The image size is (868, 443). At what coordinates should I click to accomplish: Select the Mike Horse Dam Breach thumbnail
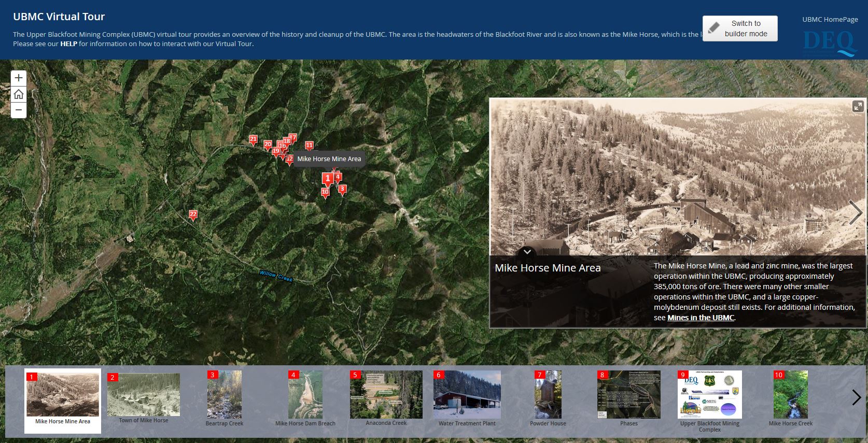(x=305, y=395)
